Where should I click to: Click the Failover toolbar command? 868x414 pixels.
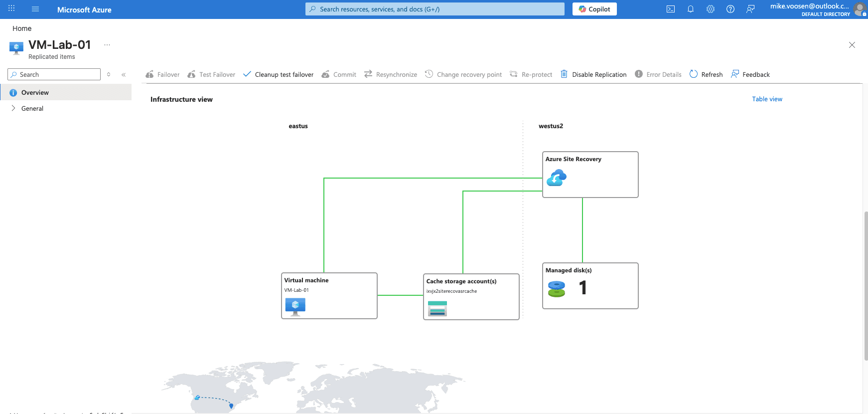pyautogui.click(x=162, y=74)
